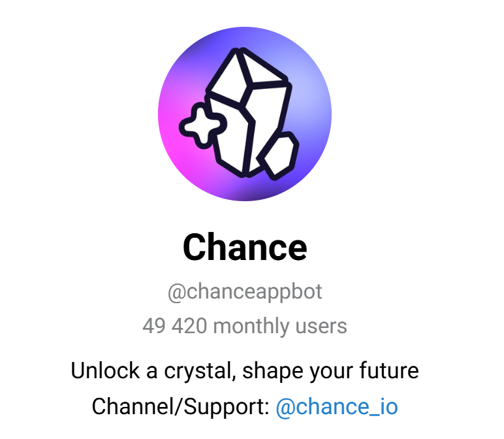Click the large crystal icon in avatar
Viewport: 504px width, 439px height.
pos(249,112)
